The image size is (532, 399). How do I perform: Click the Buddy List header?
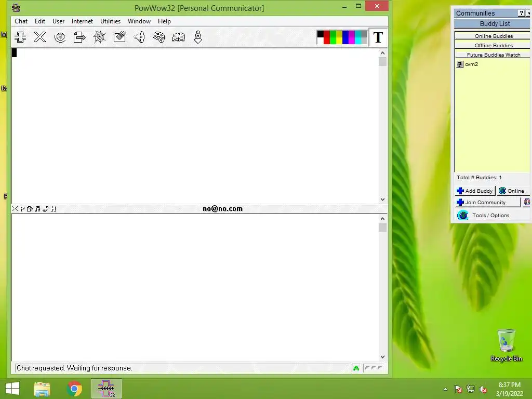coord(492,24)
